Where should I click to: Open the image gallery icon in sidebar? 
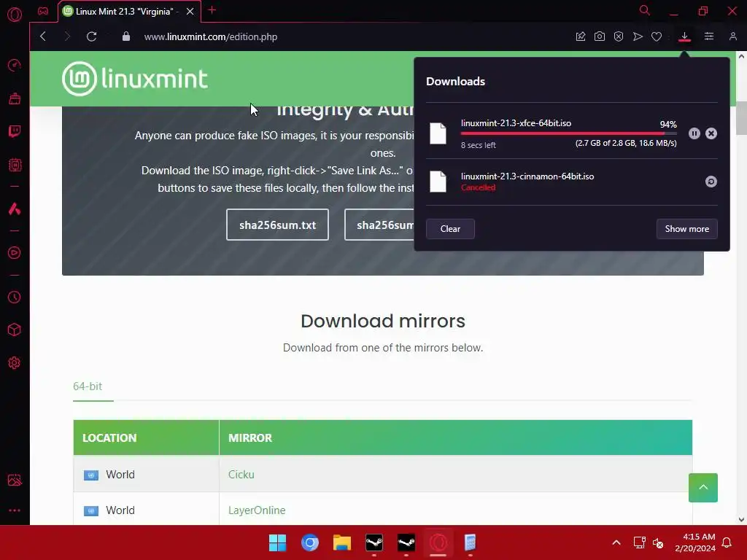pyautogui.click(x=15, y=480)
